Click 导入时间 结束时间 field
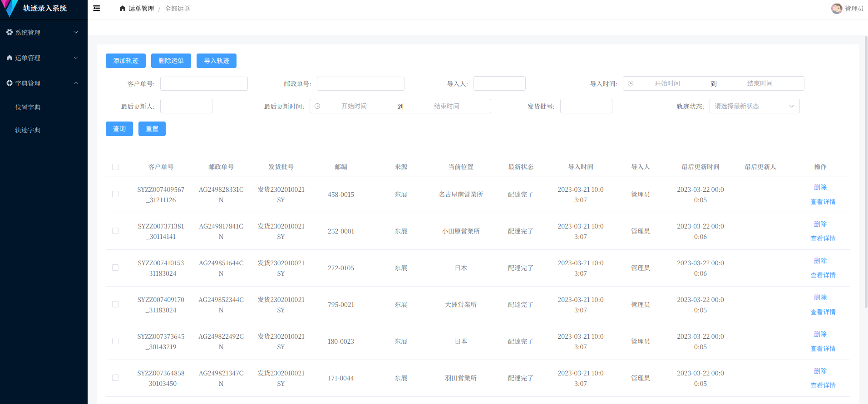Image resolution: width=868 pixels, height=404 pixels. click(760, 83)
